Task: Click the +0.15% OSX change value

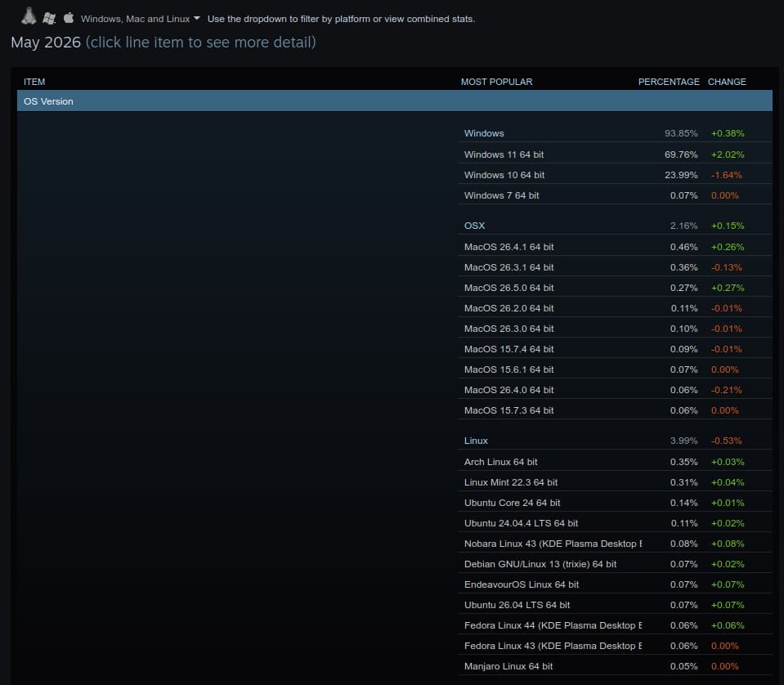Action: 728,226
